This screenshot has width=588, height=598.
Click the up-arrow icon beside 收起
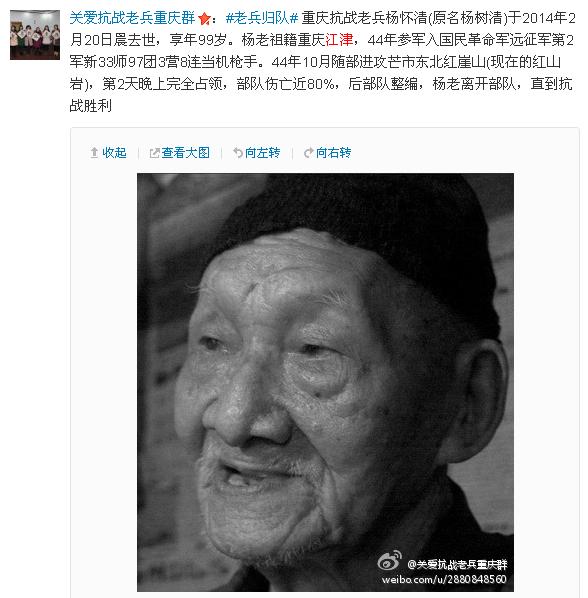point(94,153)
